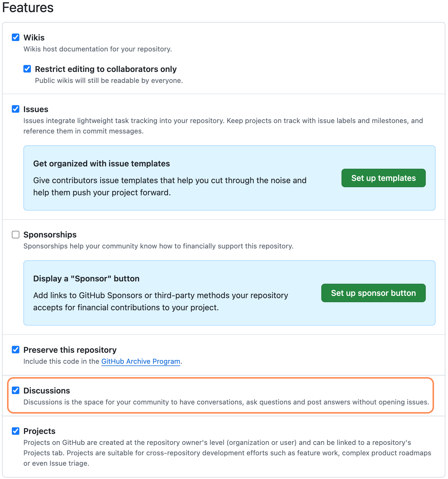This screenshot has width=448, height=479.
Task: Click the Display a "Sponsor" button heading
Action: pos(86,279)
